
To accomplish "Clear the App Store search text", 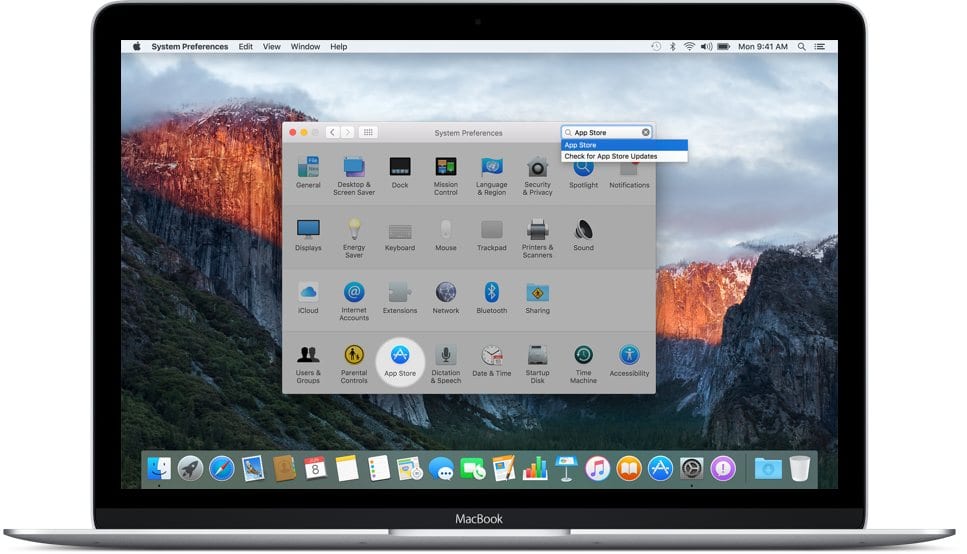I will [645, 132].
